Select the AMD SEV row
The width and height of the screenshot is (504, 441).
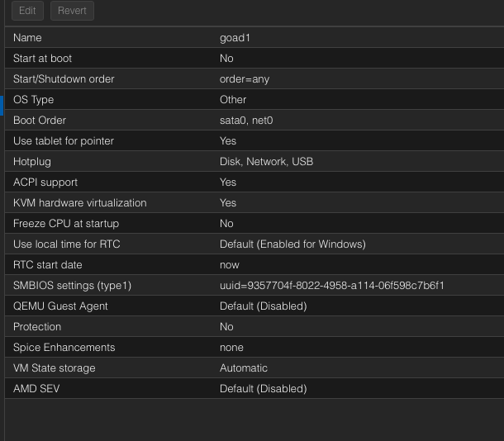pyautogui.click(x=248, y=389)
